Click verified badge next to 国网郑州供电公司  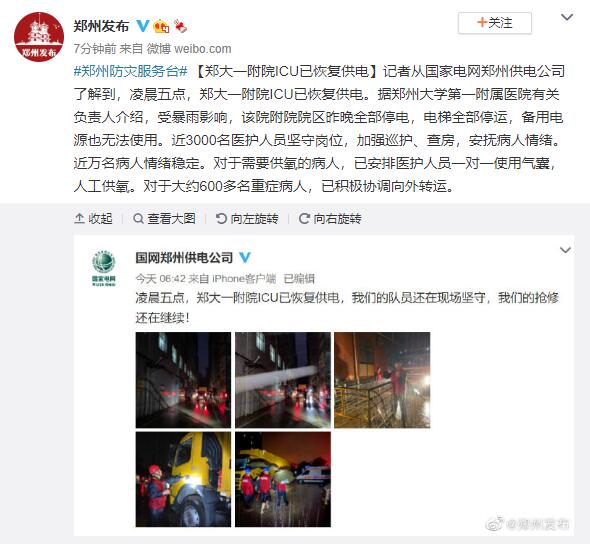pyautogui.click(x=245, y=257)
